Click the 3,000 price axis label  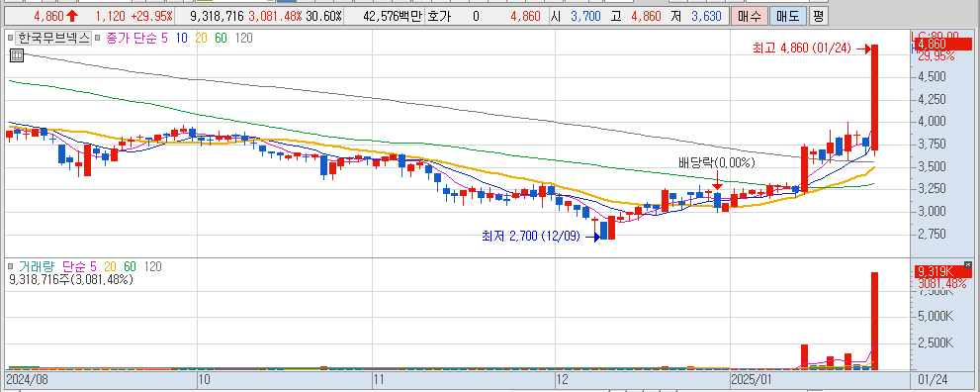[x=932, y=211]
